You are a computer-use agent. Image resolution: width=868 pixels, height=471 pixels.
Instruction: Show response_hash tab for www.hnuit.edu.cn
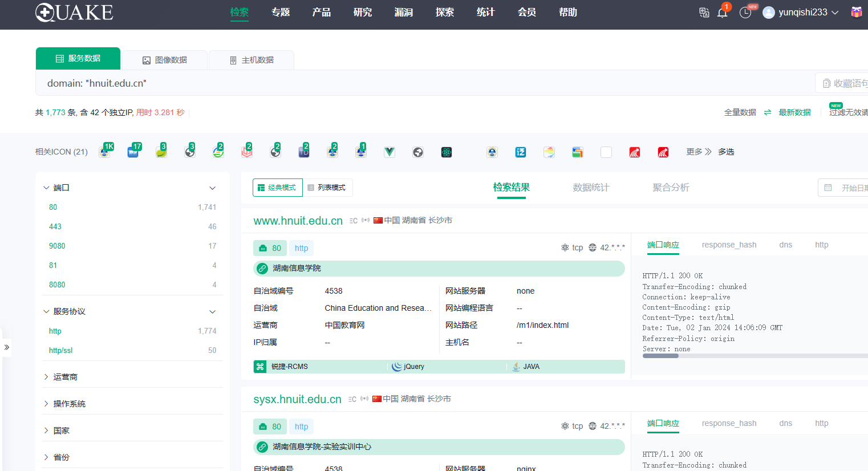[729, 245]
